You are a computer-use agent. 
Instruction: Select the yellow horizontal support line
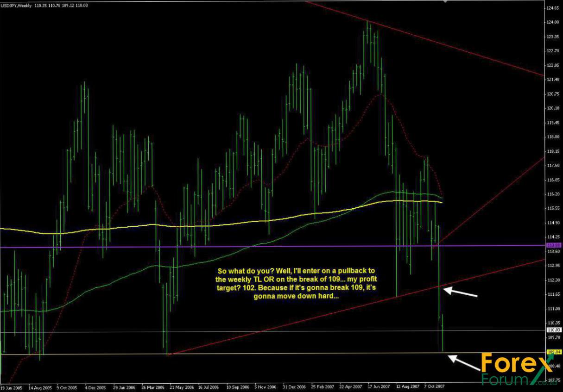pos(278,354)
